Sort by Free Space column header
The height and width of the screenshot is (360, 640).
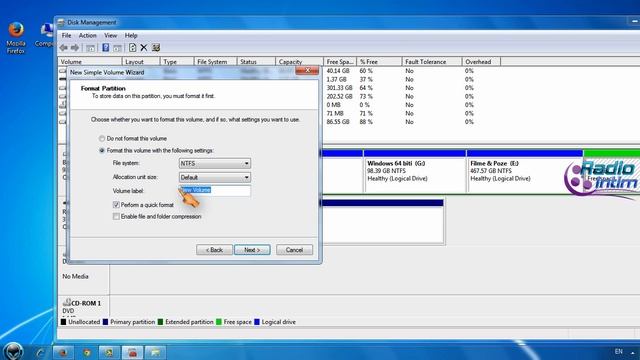click(340, 62)
